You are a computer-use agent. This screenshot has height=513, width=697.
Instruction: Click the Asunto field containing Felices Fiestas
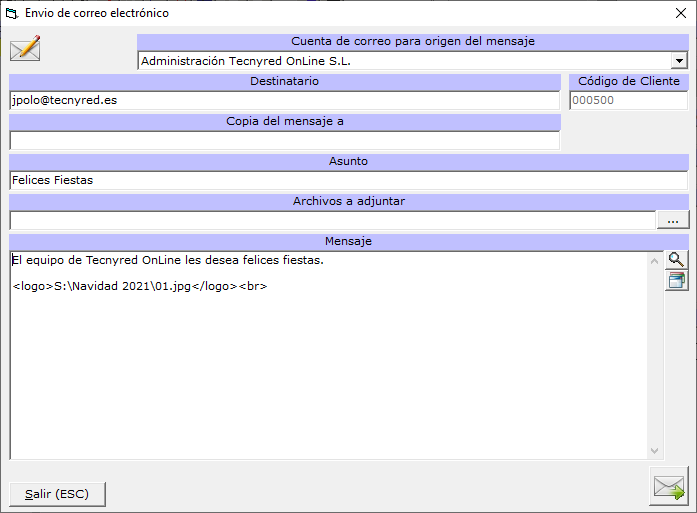pyautogui.click(x=348, y=180)
